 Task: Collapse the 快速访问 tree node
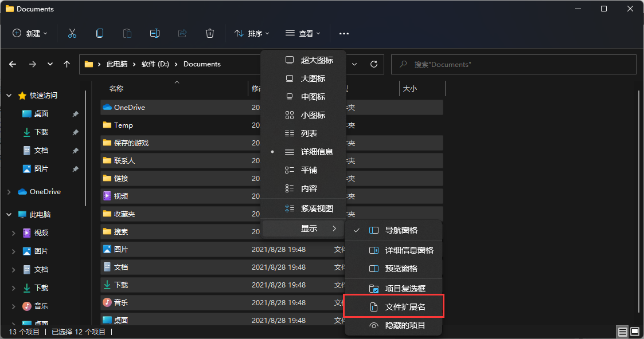click(x=9, y=96)
